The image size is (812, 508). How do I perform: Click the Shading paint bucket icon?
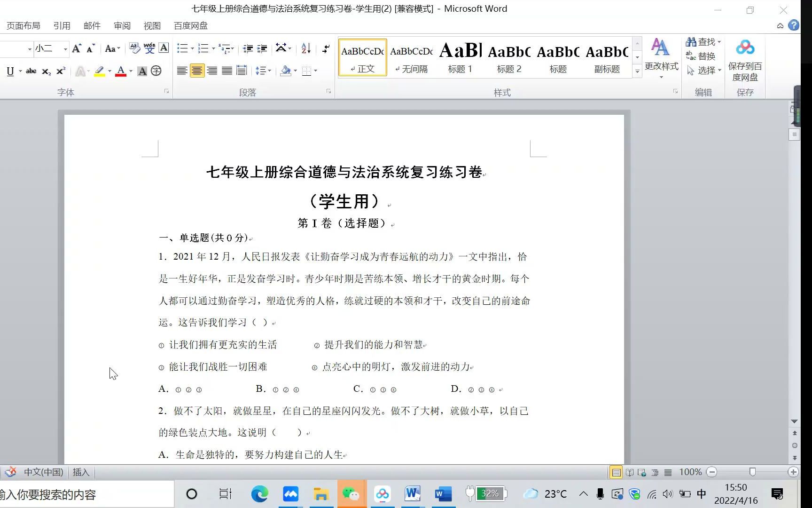[x=285, y=71]
